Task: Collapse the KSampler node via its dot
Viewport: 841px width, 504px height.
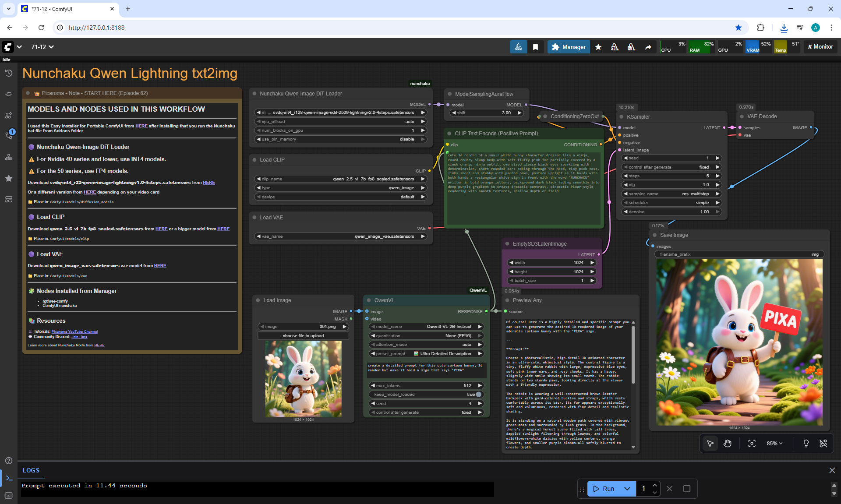Action: point(622,117)
